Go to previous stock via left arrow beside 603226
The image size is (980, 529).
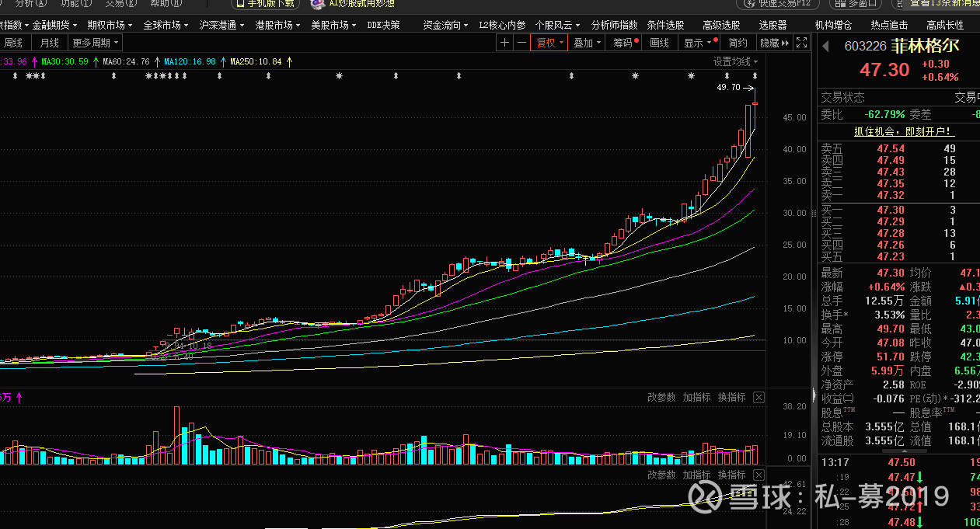pyautogui.click(x=825, y=47)
